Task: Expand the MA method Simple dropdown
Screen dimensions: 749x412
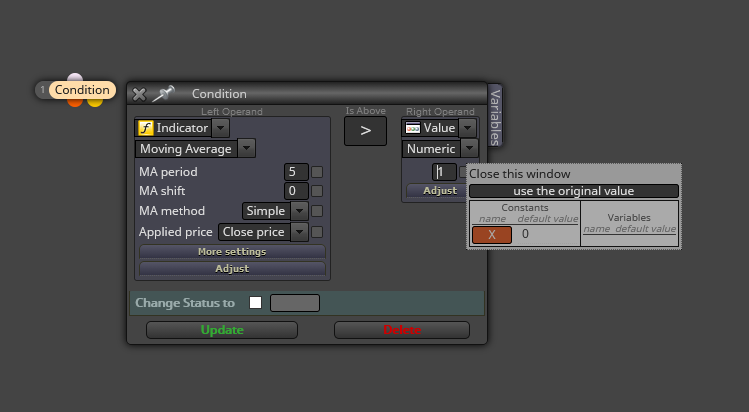Action: pyautogui.click(x=300, y=211)
